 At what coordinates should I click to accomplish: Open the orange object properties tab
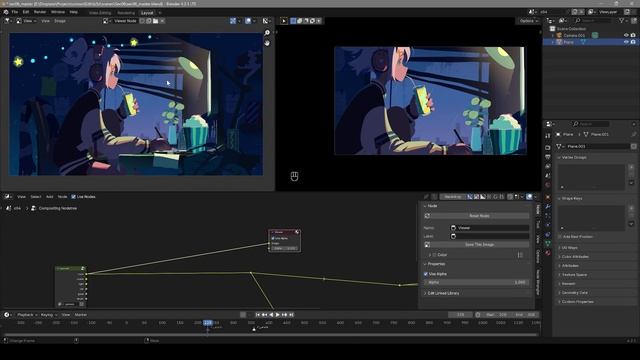click(548, 197)
